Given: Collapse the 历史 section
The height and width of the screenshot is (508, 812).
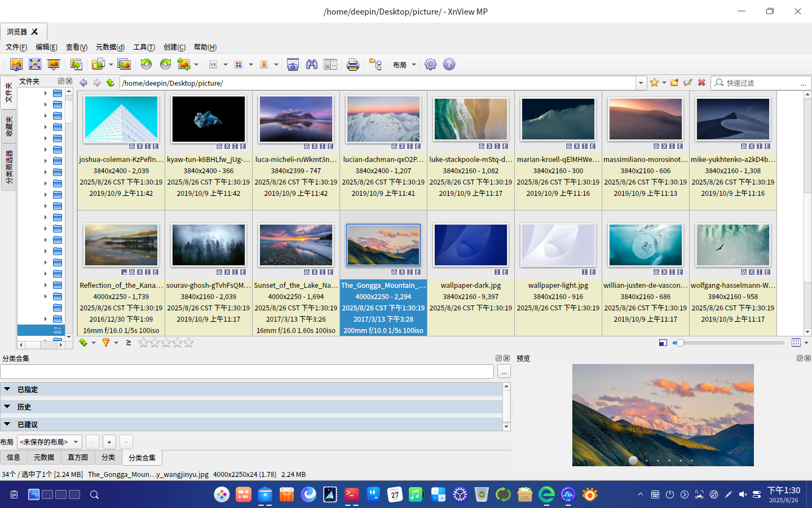Looking at the screenshot, I should tap(7, 406).
